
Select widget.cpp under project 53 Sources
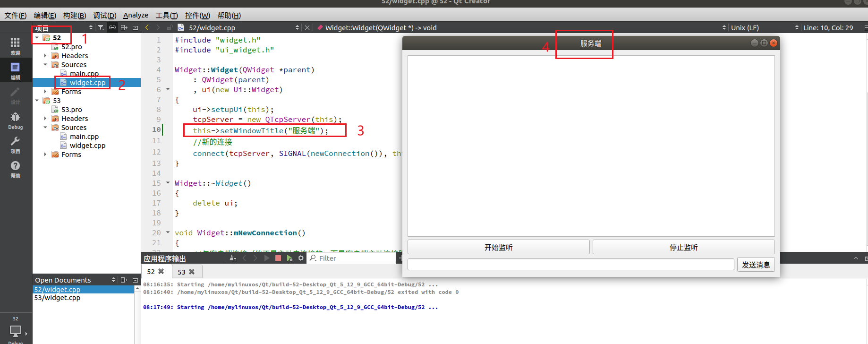87,145
